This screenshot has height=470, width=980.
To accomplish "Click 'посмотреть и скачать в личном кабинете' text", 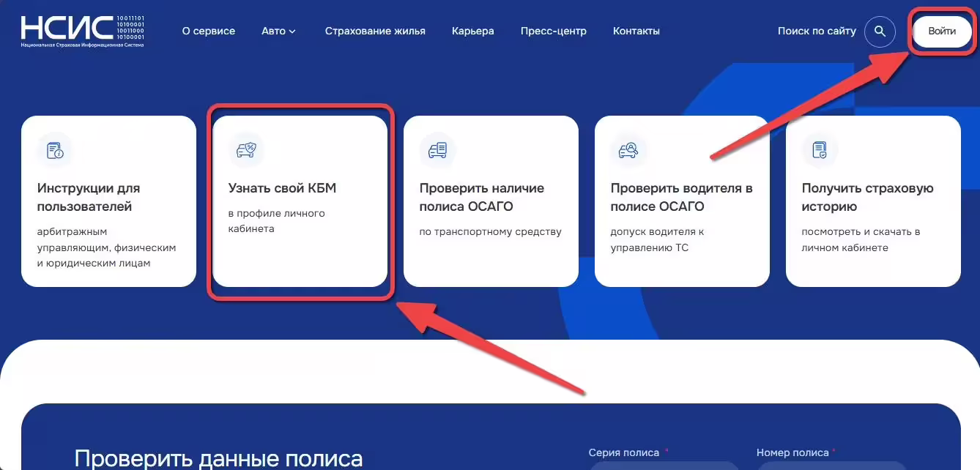I will point(861,239).
